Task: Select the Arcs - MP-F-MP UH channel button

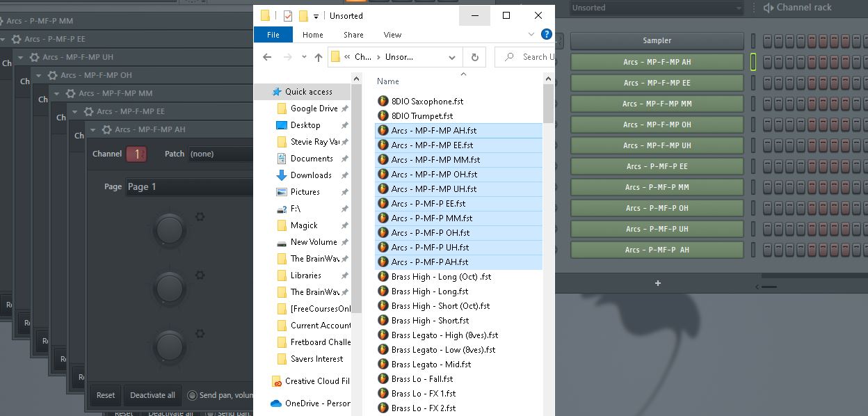Action: click(657, 145)
